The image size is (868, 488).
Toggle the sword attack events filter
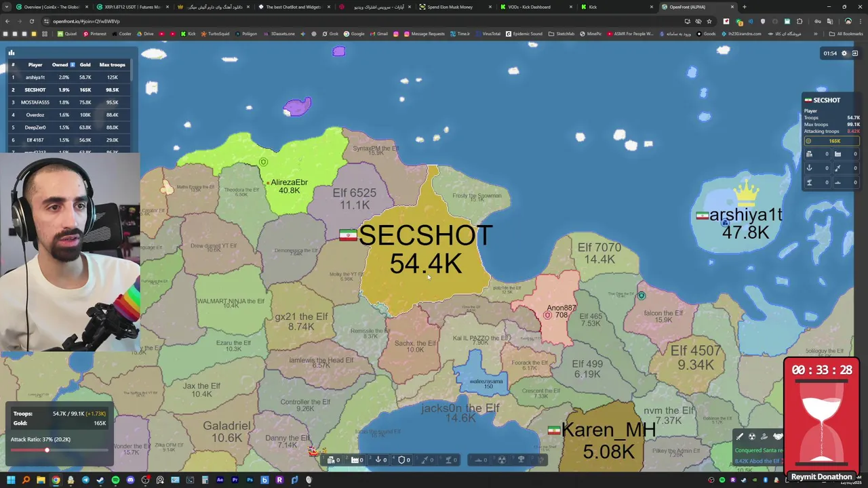pyautogui.click(x=740, y=436)
